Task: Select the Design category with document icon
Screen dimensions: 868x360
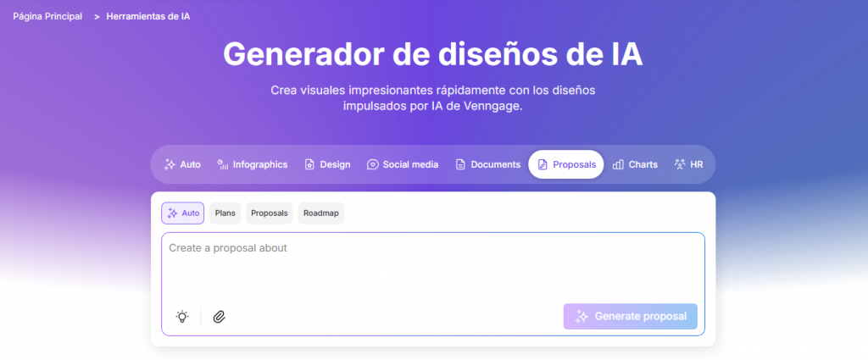Action: point(327,164)
